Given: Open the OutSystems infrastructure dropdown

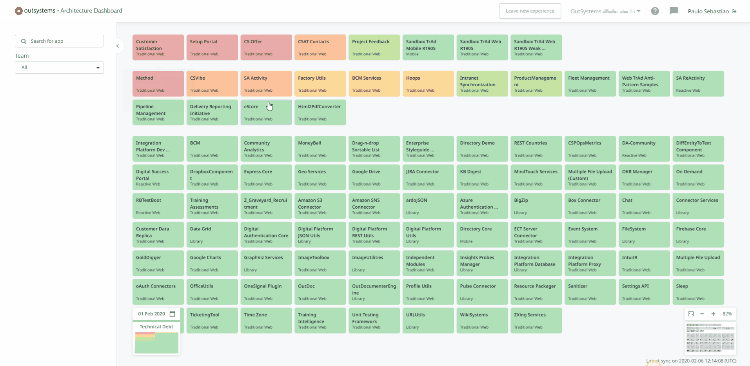Looking at the screenshot, I should click(x=606, y=11).
